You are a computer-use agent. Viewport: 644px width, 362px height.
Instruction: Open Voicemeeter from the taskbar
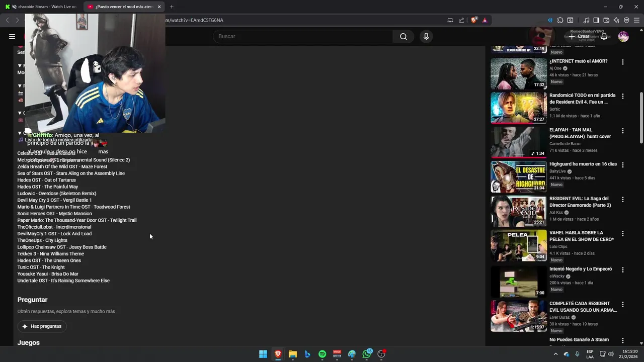(x=337, y=354)
